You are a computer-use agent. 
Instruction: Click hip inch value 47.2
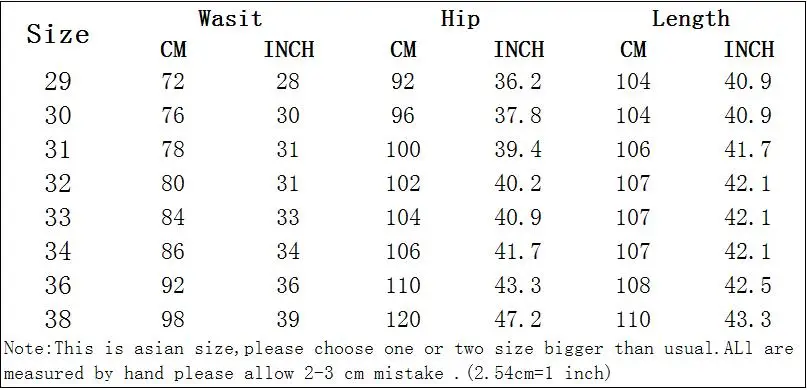tap(518, 319)
